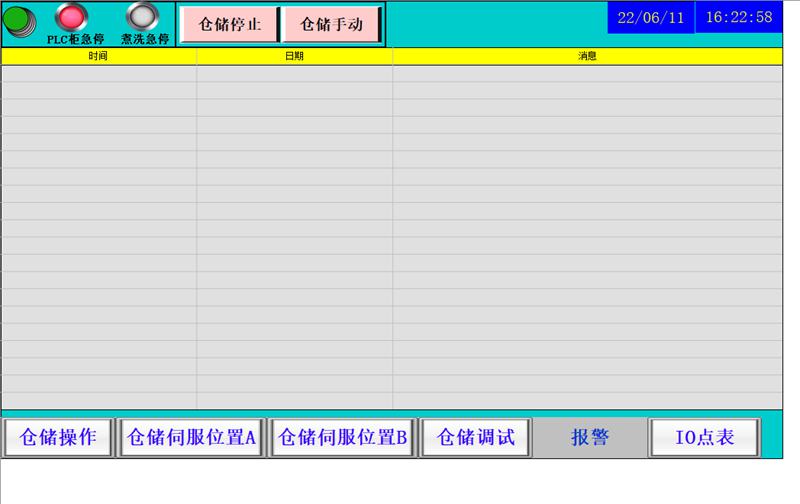Toggle the 仓储手动 mode button

pyautogui.click(x=332, y=24)
